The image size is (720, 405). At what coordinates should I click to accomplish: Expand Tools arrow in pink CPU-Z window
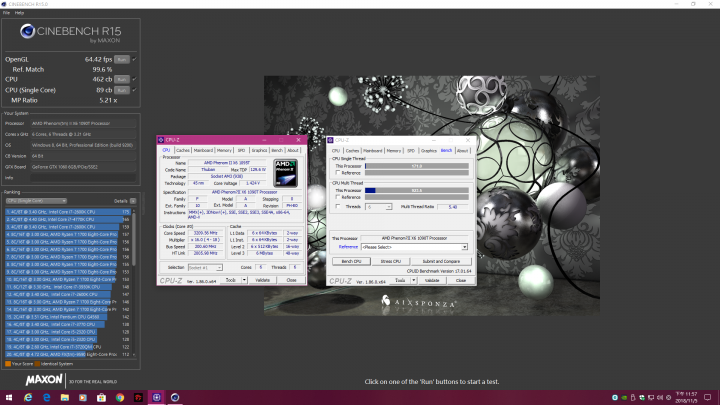(244, 280)
